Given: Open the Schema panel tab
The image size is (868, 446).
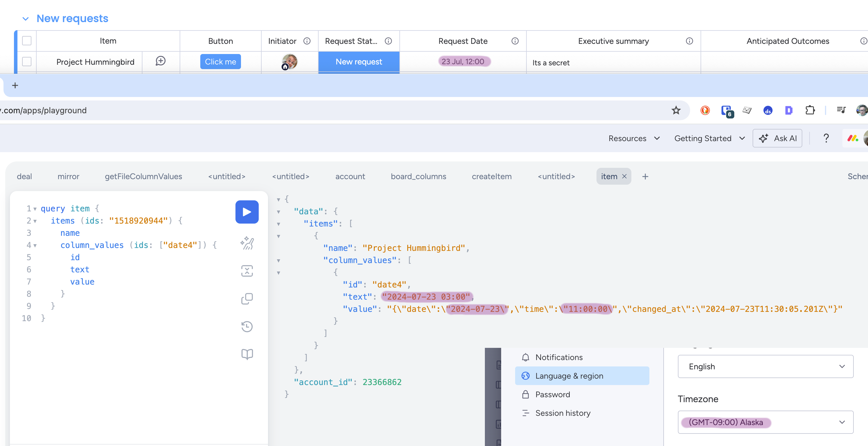Looking at the screenshot, I should coord(858,176).
